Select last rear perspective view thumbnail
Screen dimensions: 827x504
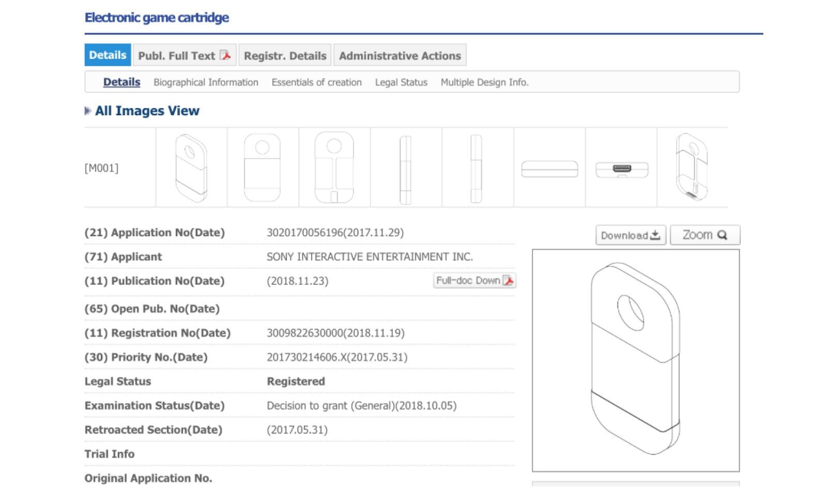[x=692, y=168]
